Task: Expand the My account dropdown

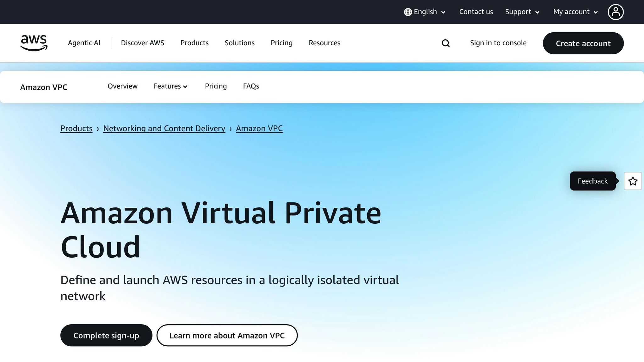Action: pos(575,12)
